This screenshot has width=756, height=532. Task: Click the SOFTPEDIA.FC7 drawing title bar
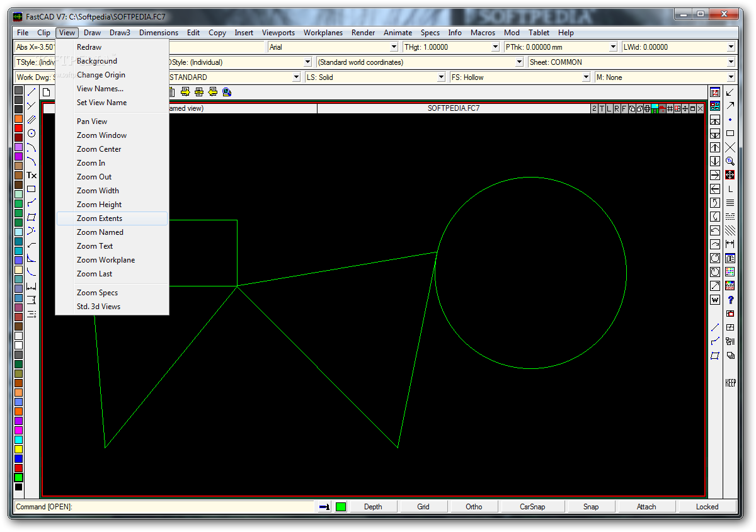tap(454, 108)
